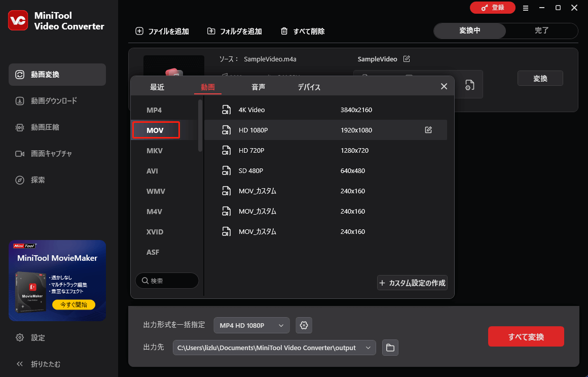Click 今すぐ開始 in the MovieMaker ad
Image resolution: width=588 pixels, height=377 pixels.
tap(73, 304)
